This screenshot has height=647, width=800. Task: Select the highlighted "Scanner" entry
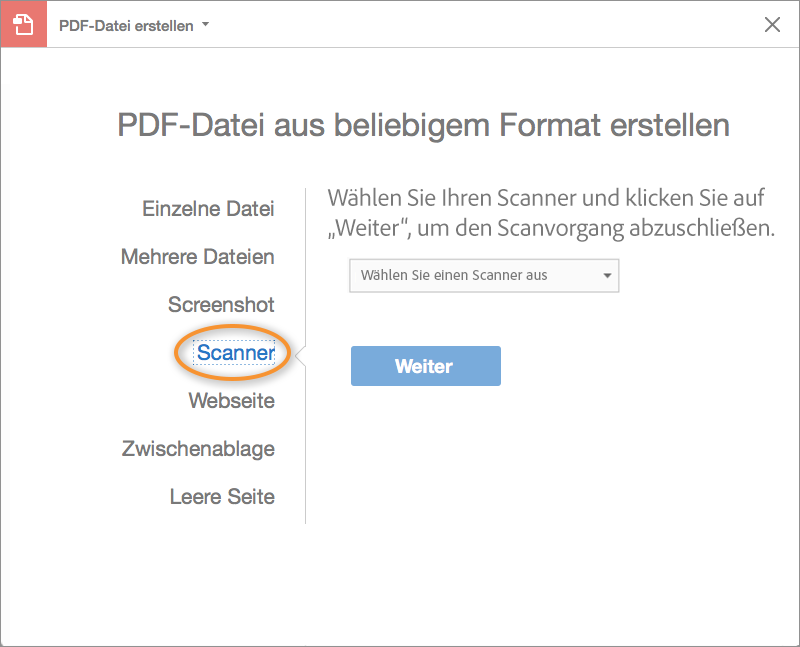click(x=235, y=353)
